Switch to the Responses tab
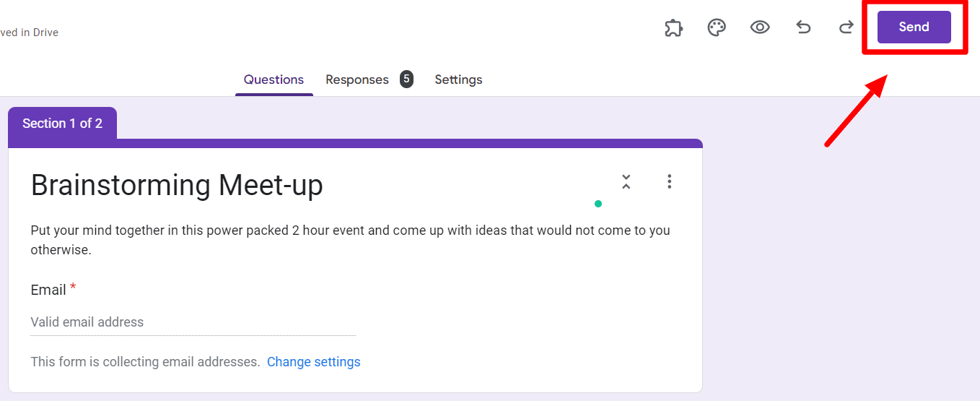Viewport: 980px width, 401px height. coord(357,79)
